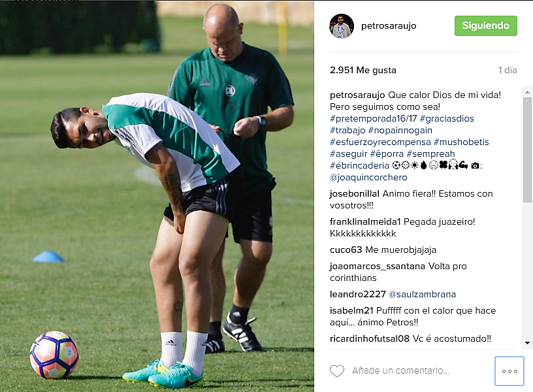View the josebonillal commenter profile
This screenshot has height=392, width=533.
355,193
